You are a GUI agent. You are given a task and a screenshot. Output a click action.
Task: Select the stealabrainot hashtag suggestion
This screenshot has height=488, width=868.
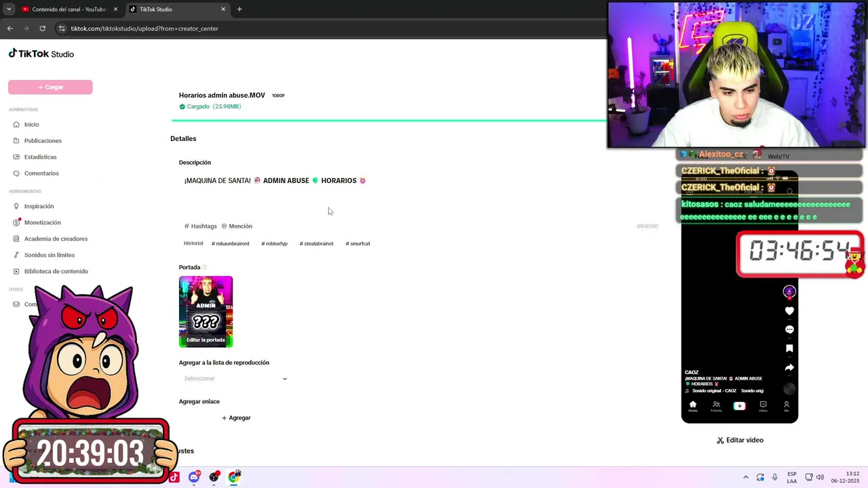(317, 243)
